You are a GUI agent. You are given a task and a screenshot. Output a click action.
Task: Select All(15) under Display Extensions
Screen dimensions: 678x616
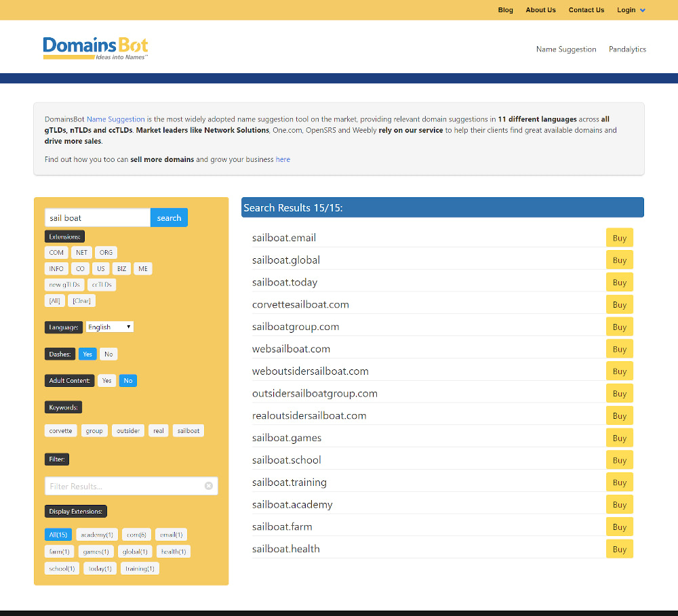point(58,534)
